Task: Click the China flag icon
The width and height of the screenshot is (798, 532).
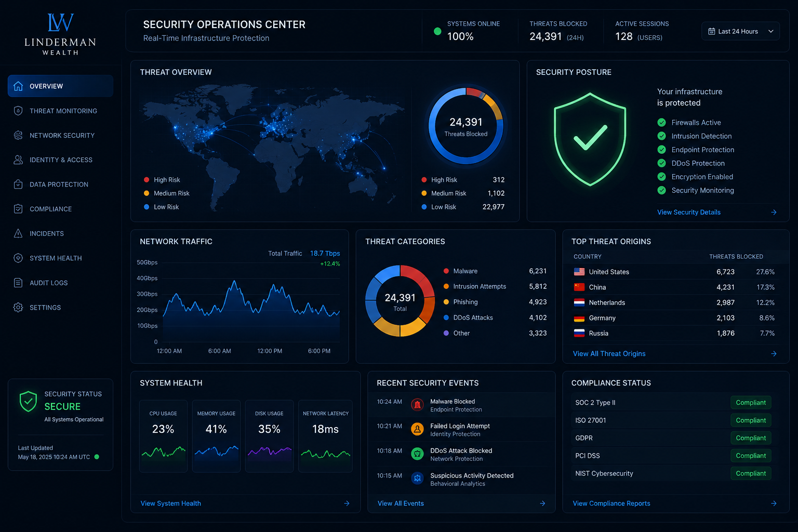Action: (579, 287)
